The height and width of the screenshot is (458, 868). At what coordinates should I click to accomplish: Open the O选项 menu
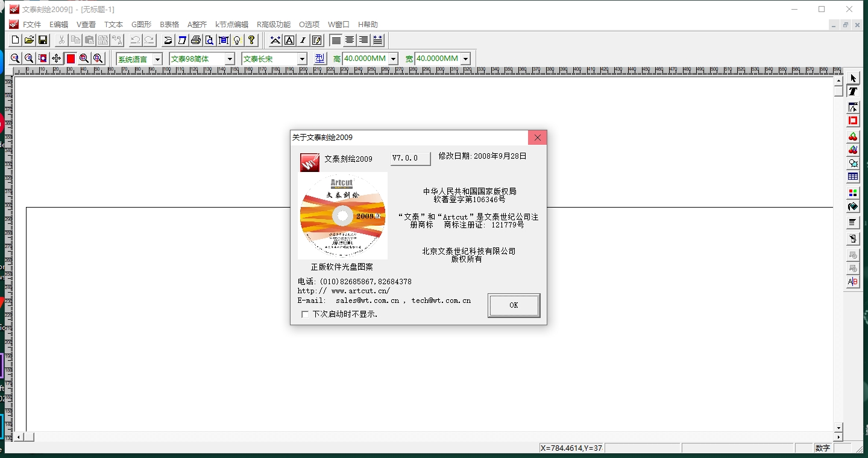(x=309, y=25)
